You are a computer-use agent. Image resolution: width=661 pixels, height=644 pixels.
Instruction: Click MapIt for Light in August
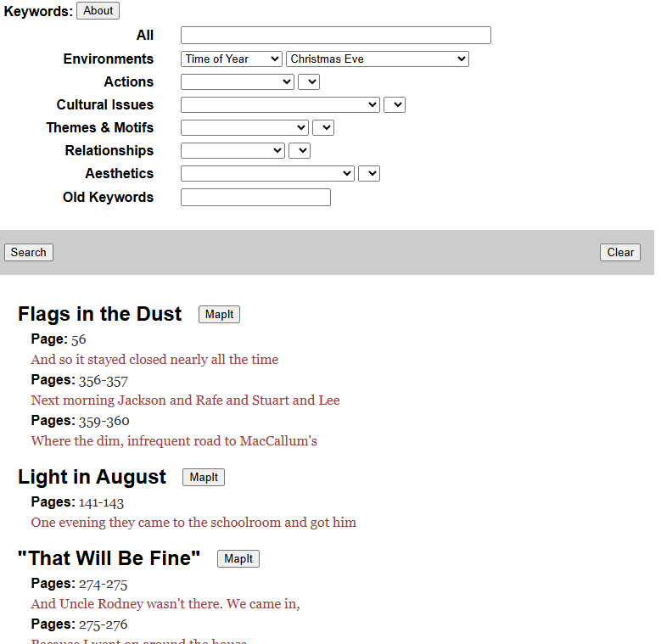coord(204,477)
